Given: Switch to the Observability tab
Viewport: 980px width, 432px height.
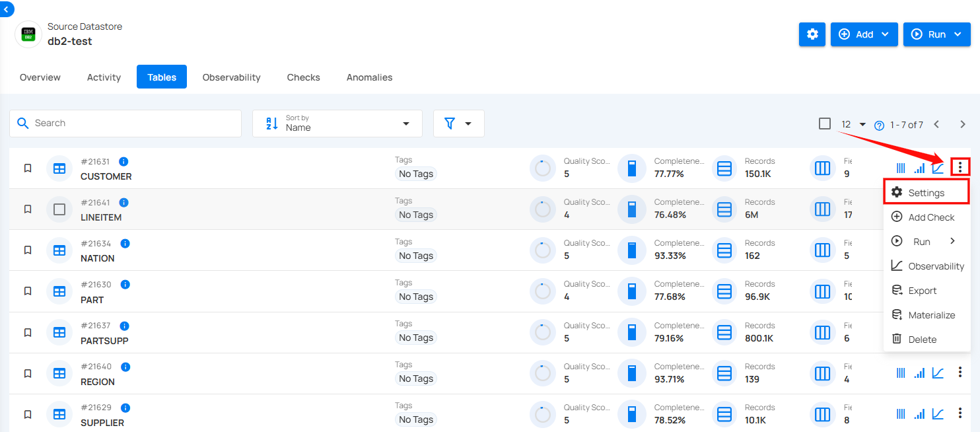Looking at the screenshot, I should coord(231,77).
